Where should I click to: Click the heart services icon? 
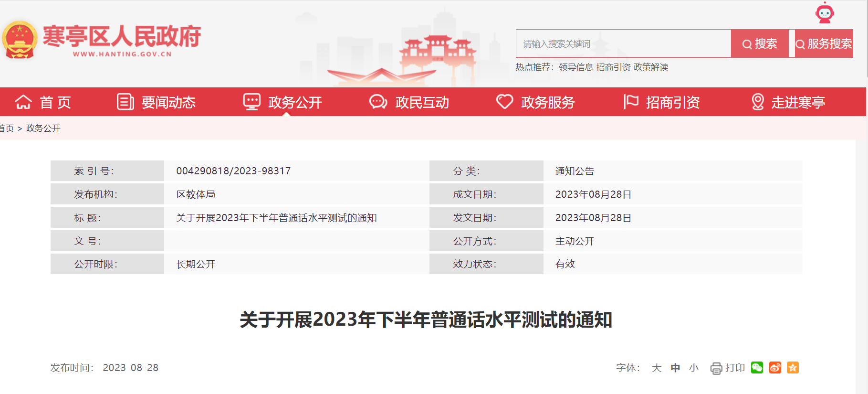pos(505,102)
